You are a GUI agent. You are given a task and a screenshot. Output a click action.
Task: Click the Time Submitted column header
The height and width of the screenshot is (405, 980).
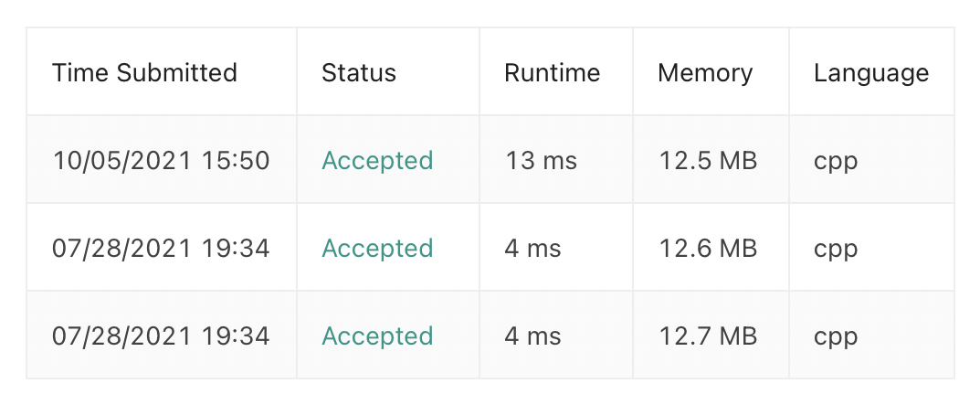[x=144, y=73]
